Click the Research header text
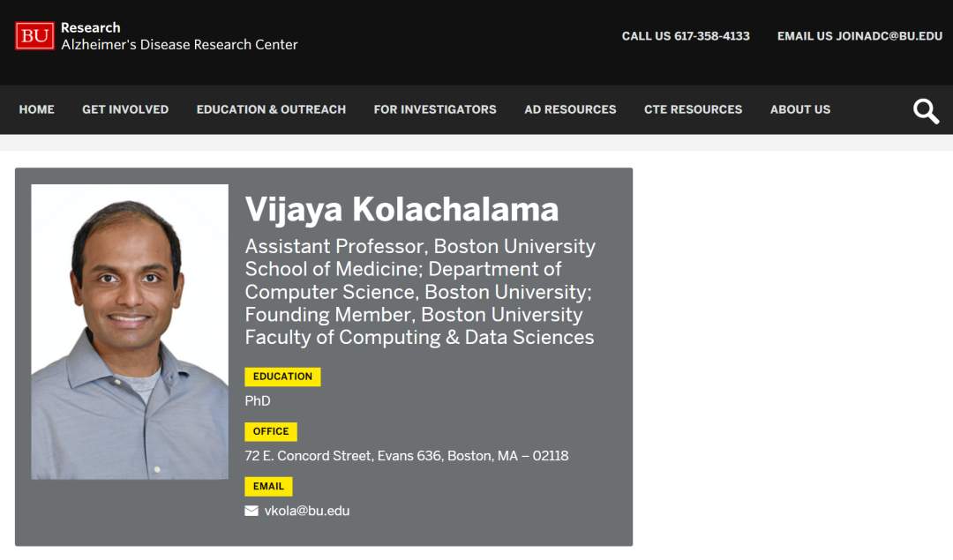953x560 pixels. coord(91,27)
